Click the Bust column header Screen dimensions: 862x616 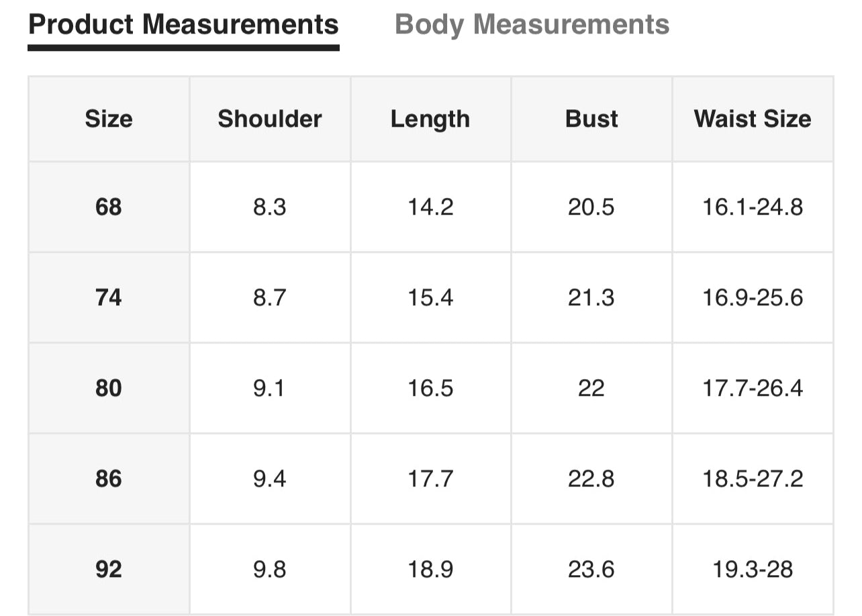click(591, 119)
